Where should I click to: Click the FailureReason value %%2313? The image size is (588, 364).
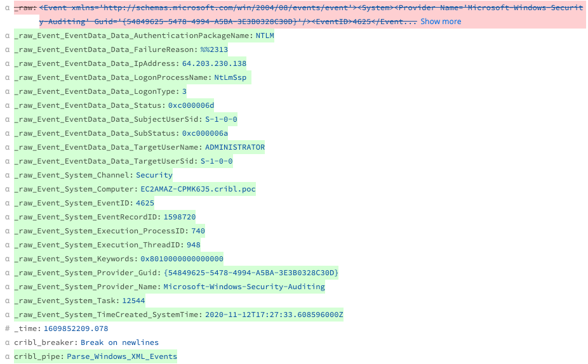click(214, 49)
